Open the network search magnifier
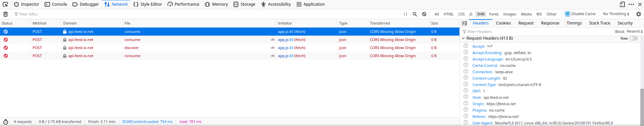Screen dimensions: 644x126 click(415, 14)
